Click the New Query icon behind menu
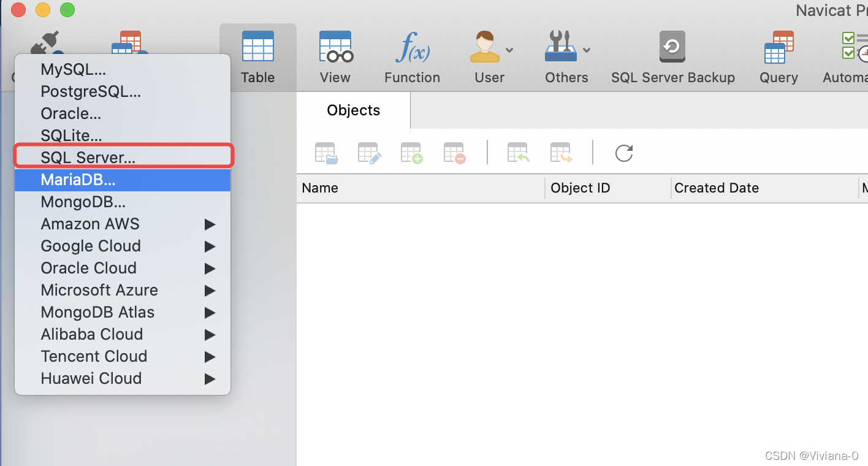 coord(129,42)
